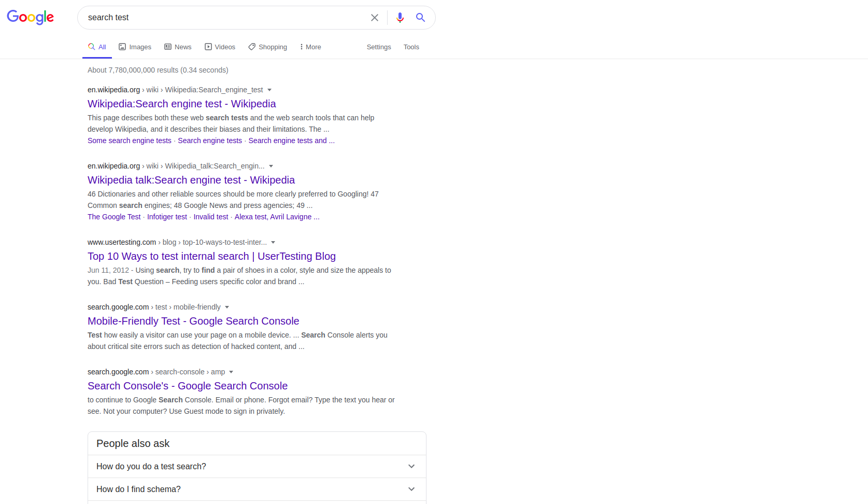Clear the search box with the X icon
The image size is (868, 504).
[x=374, y=18]
